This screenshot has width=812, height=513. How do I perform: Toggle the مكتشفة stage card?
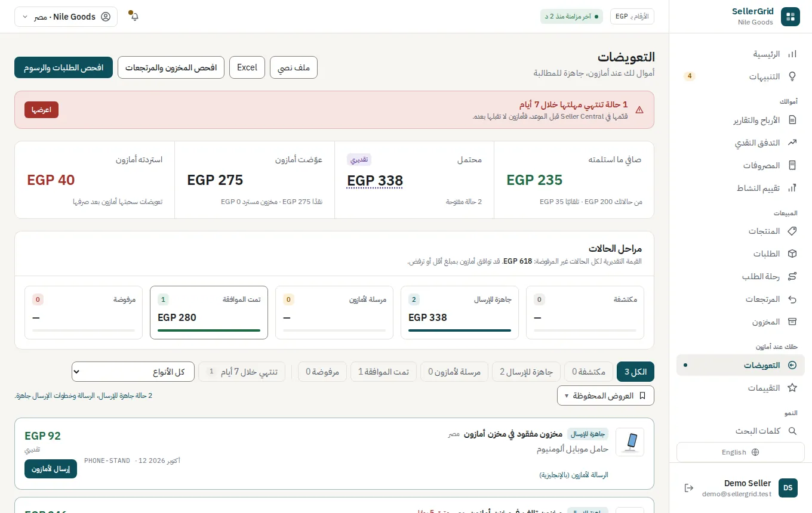point(586,313)
